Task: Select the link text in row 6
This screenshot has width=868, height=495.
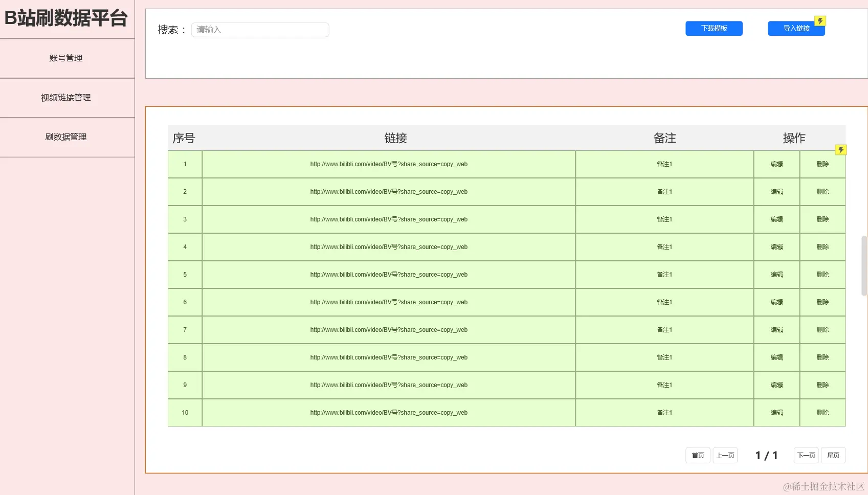Action: point(389,302)
